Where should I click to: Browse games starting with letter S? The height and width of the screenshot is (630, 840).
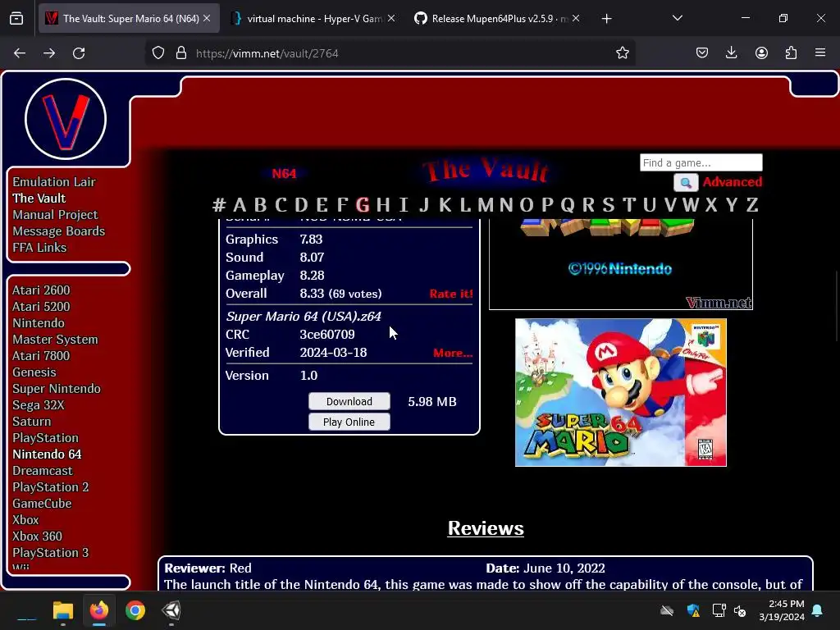(x=608, y=204)
